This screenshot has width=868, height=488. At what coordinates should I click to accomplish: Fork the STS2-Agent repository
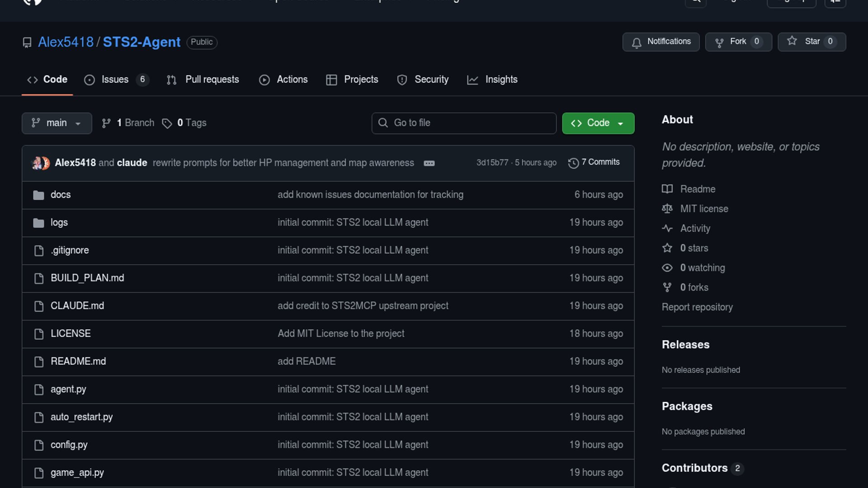pyautogui.click(x=738, y=42)
